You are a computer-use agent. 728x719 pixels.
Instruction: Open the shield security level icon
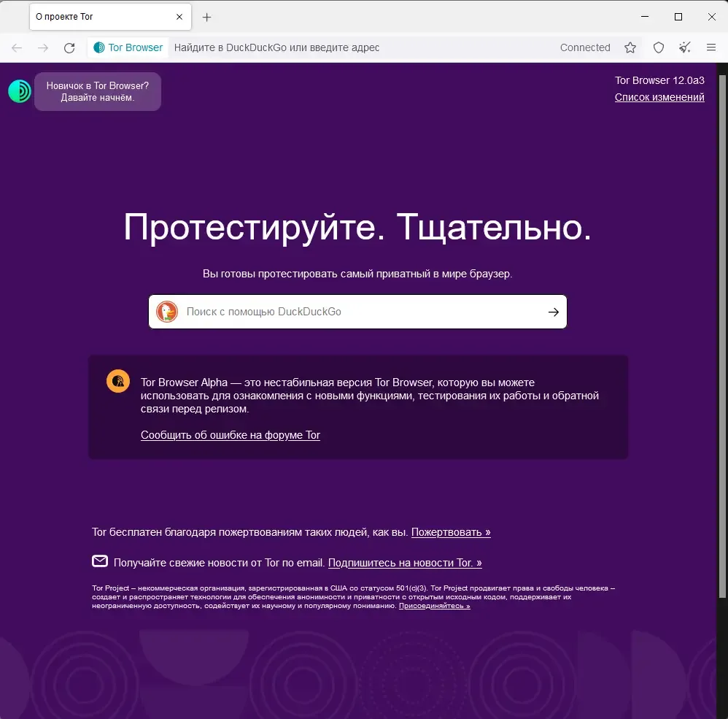tap(659, 47)
